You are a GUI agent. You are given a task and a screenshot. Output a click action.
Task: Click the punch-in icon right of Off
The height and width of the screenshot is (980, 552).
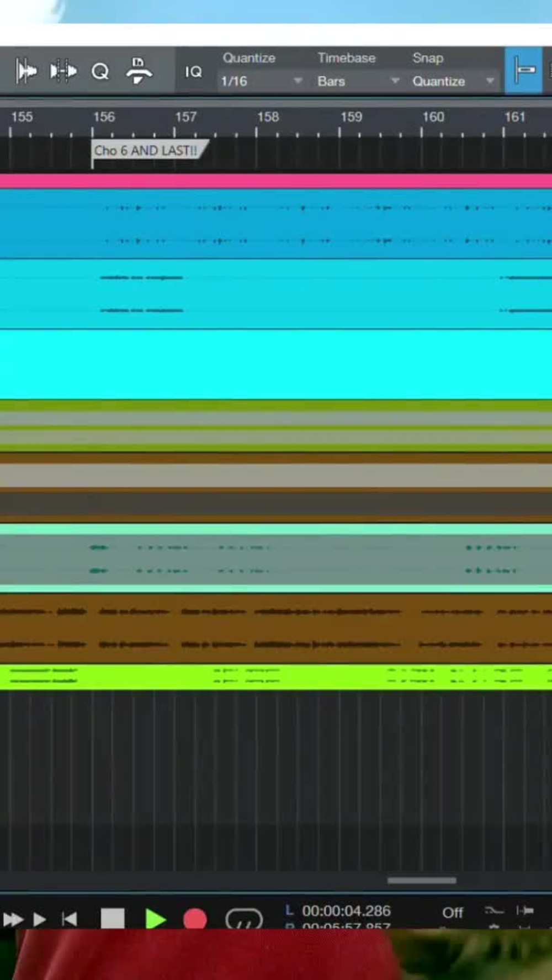(x=494, y=910)
